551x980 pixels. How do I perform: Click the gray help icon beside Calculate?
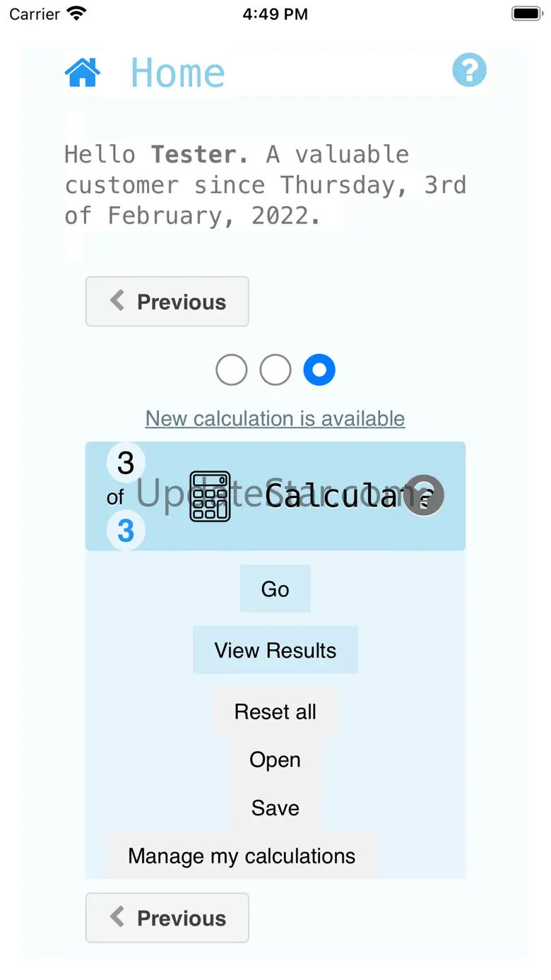pos(424,495)
